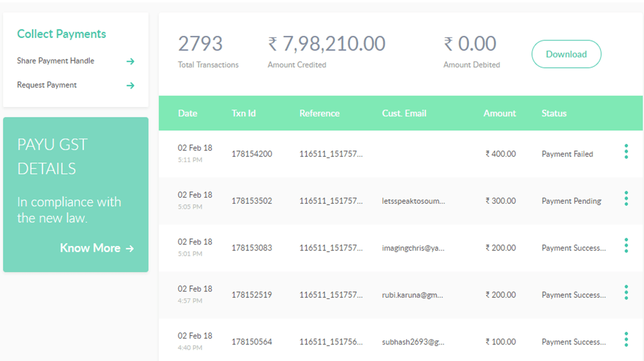Screen dimensions: 644x361
Task: Open options menu for transaction 178153502
Action: [626, 198]
